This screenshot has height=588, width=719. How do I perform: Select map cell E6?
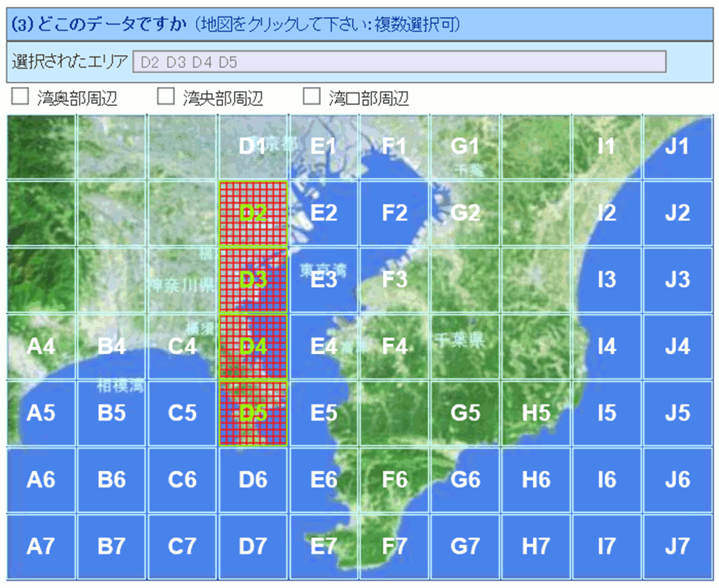click(324, 480)
